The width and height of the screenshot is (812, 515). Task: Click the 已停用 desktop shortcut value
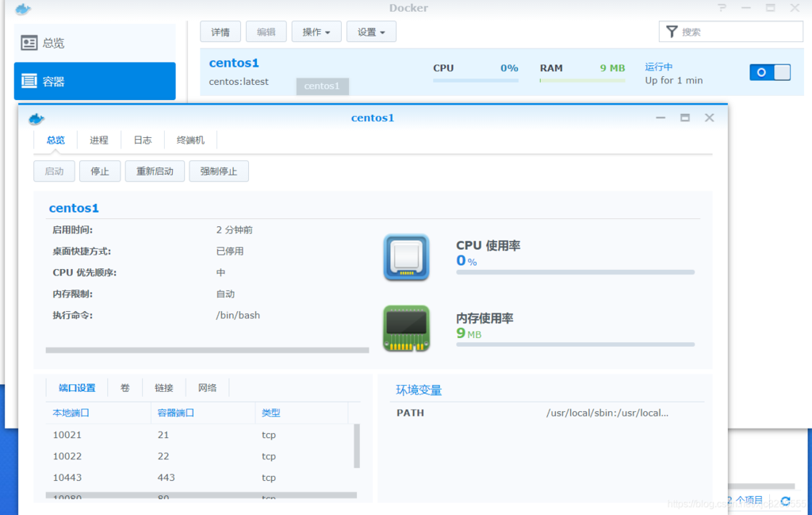click(x=230, y=252)
